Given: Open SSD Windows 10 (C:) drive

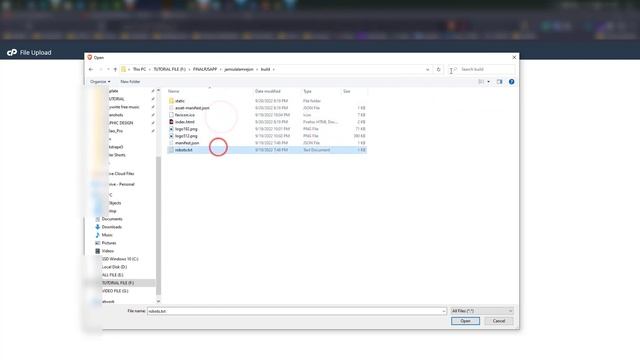Looking at the screenshot, I should click(120, 259).
